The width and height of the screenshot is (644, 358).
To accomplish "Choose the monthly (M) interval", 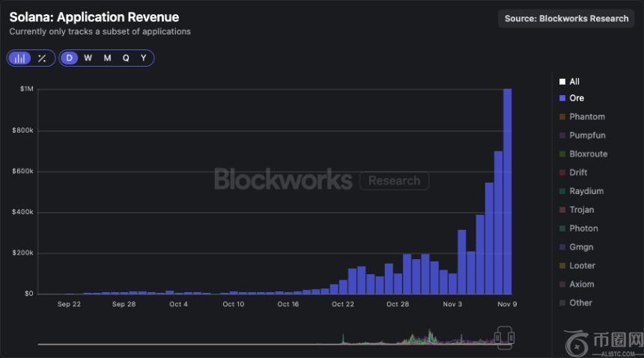I will click(107, 58).
